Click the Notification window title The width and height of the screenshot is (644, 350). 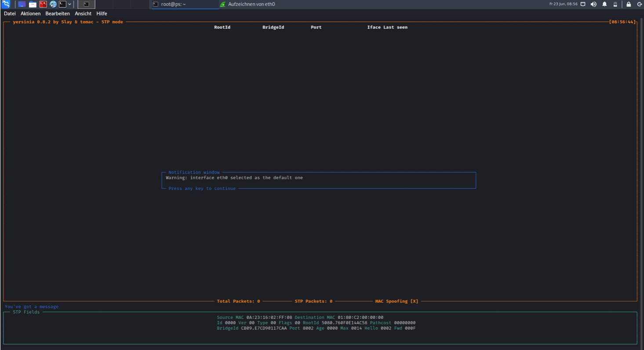(x=194, y=172)
